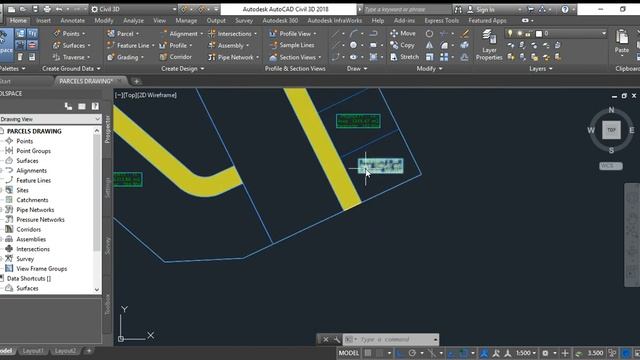Click the TOP face of ViewCube
Image resolution: width=640 pixels, height=360 pixels.
tap(611, 130)
